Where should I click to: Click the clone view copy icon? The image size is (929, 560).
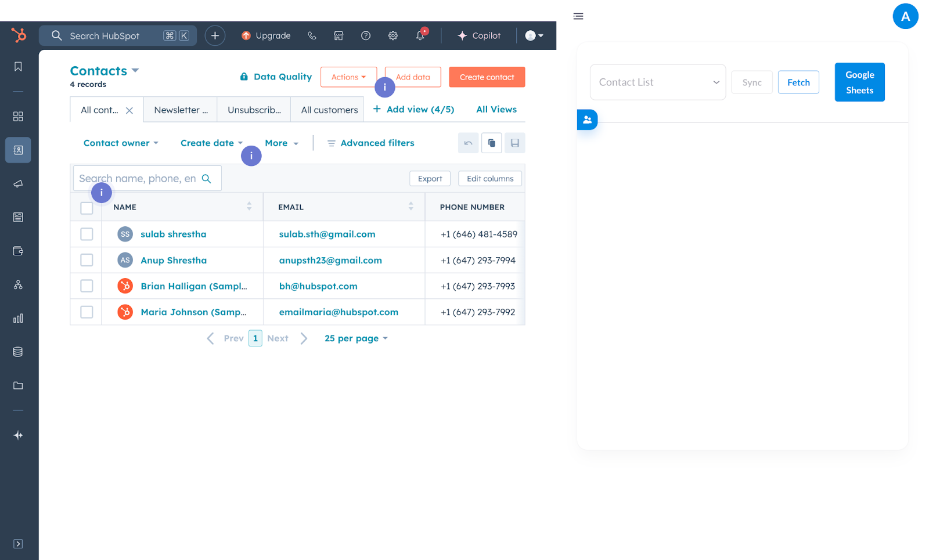pos(491,143)
